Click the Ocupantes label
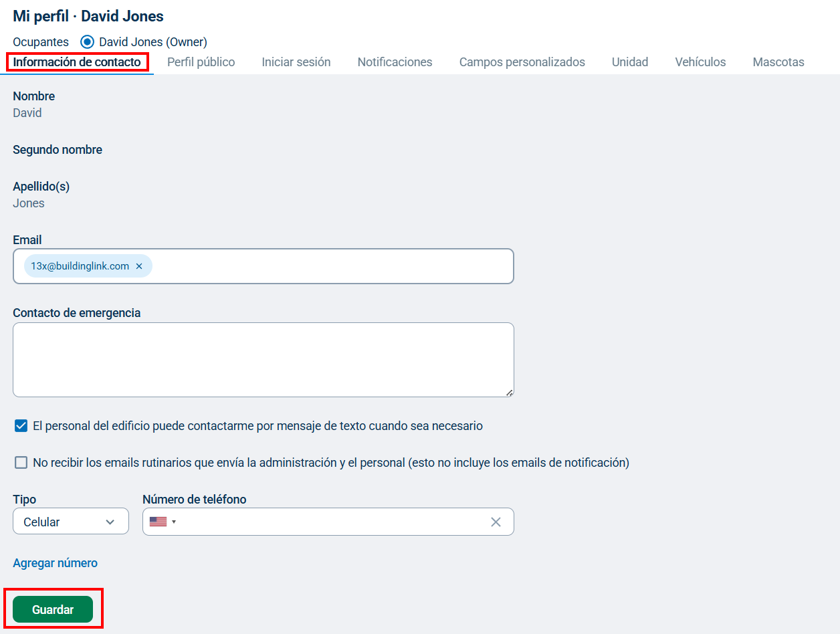840x634 pixels. (x=41, y=42)
